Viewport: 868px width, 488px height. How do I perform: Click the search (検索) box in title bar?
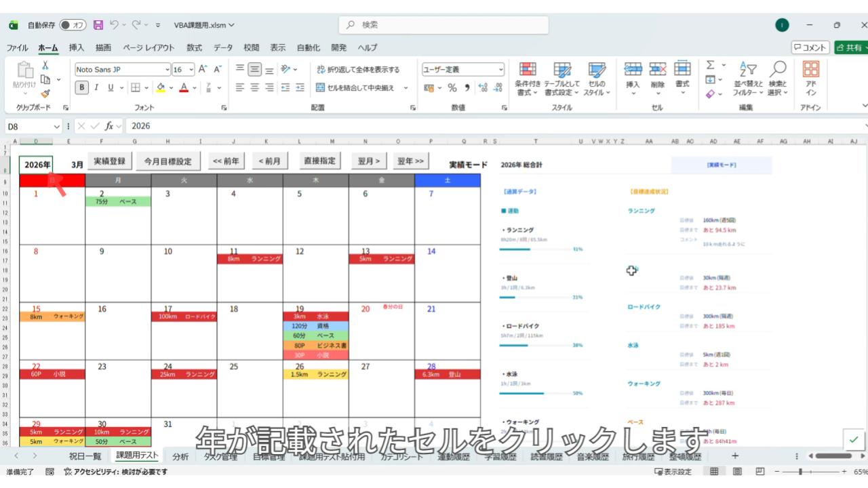point(443,25)
